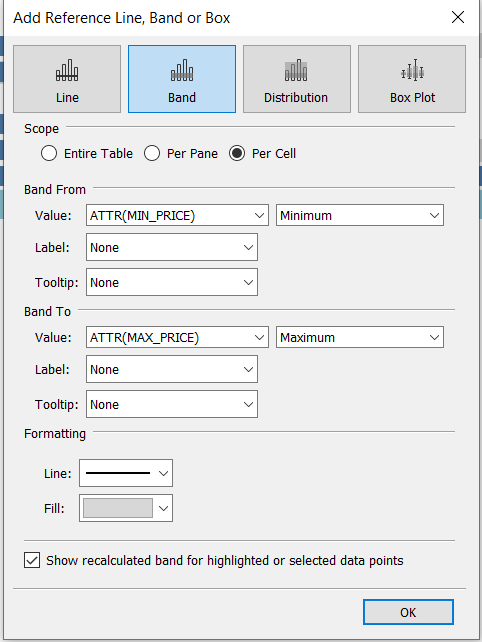Toggle show recalculated band checkbox
482x642 pixels.
32,560
